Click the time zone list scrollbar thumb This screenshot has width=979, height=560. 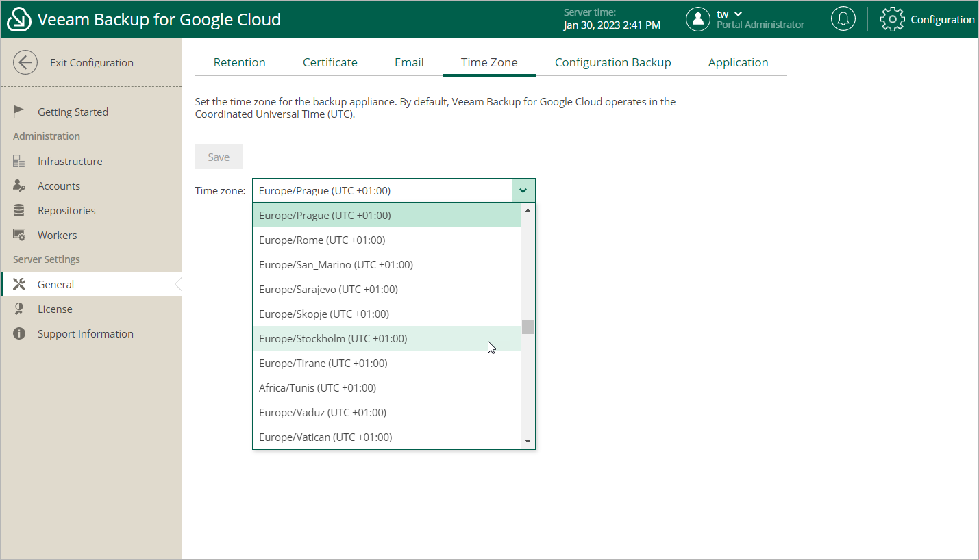point(528,327)
